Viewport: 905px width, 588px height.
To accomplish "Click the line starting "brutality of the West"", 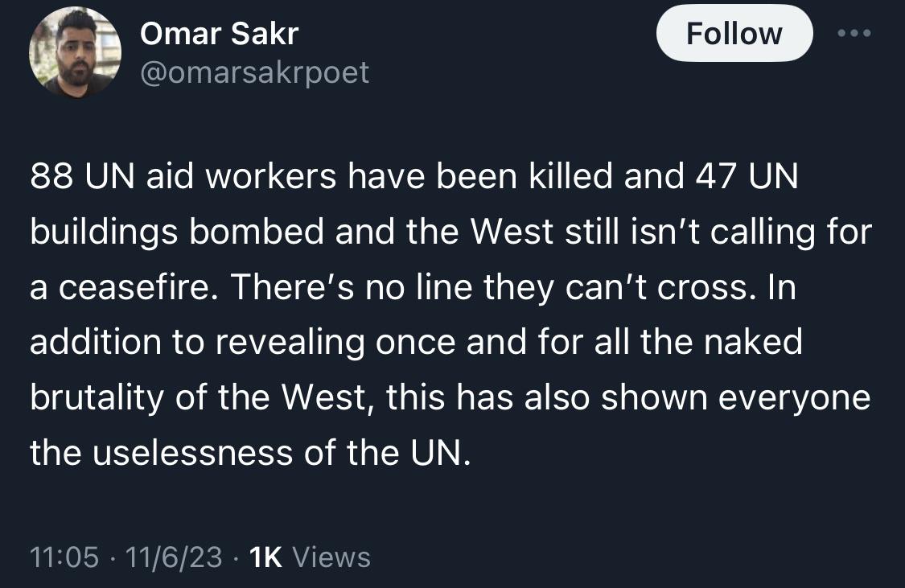I will 450,397.
